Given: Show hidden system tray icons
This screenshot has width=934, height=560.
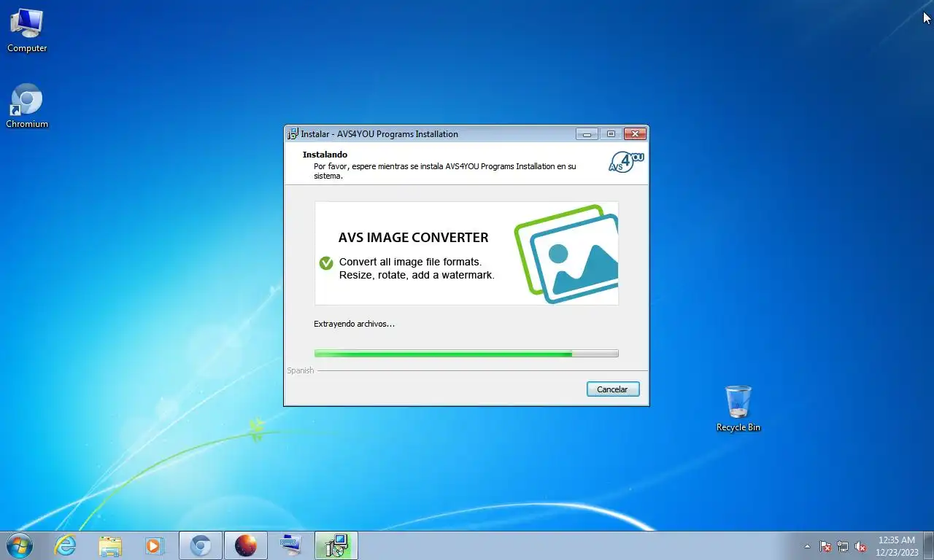Looking at the screenshot, I should tap(807, 546).
